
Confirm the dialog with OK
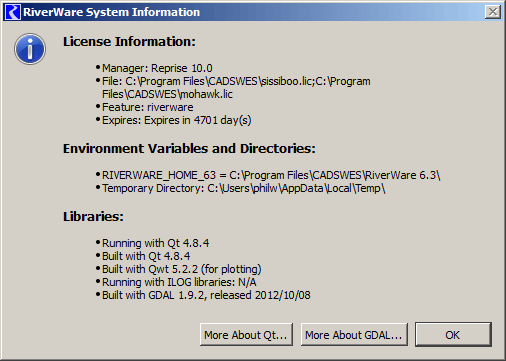click(x=453, y=334)
